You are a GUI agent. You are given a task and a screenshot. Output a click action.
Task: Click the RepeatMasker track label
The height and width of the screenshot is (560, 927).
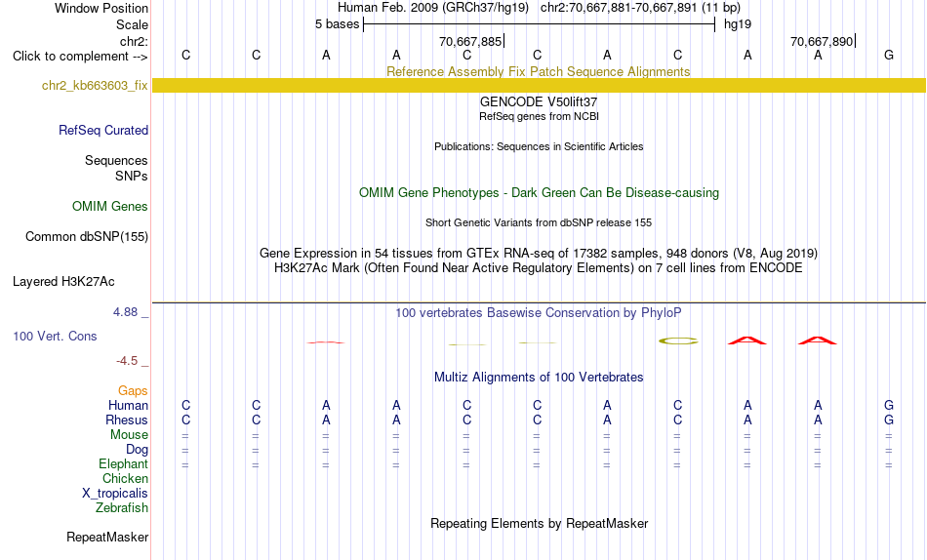107,537
